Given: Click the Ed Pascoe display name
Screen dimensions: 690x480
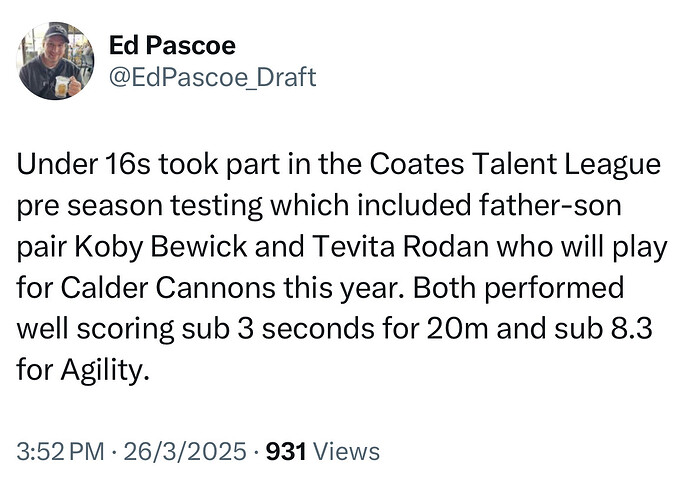Looking at the screenshot, I should point(172,45).
